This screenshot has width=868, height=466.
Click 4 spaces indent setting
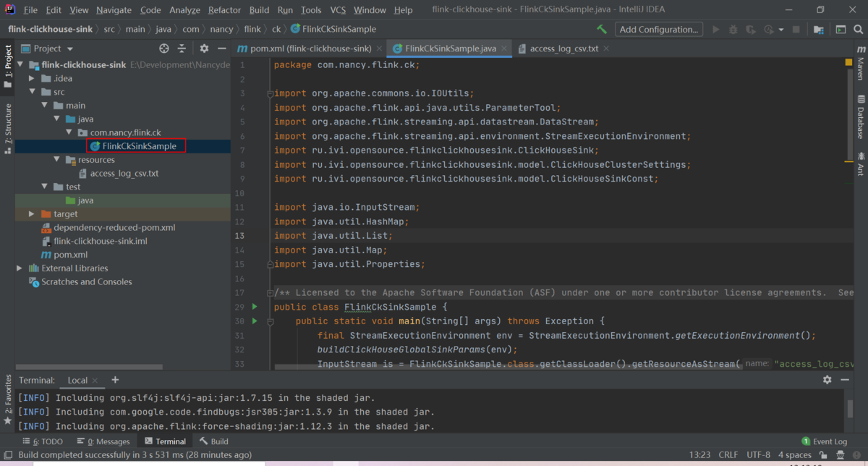[794, 455]
